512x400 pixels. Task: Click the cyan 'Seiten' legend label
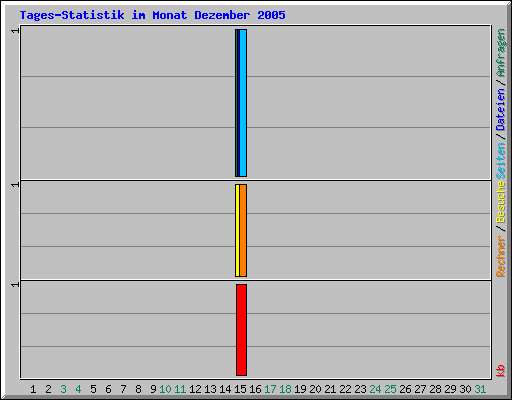(500, 161)
